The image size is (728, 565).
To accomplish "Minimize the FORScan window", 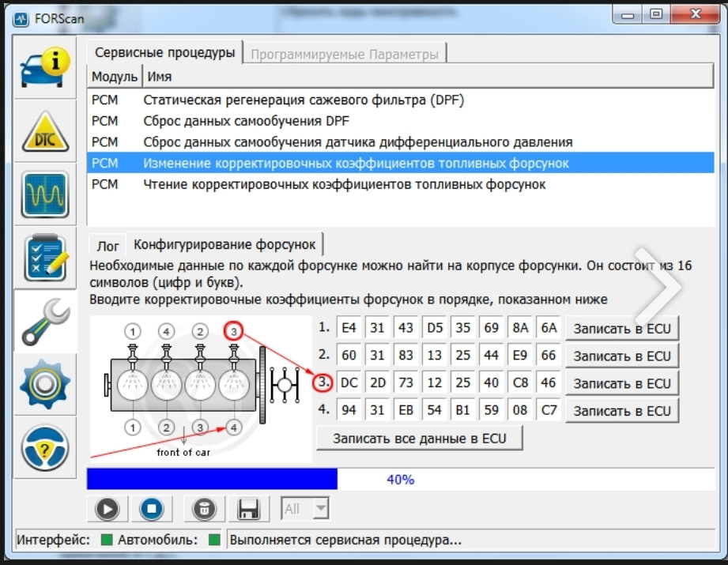I will 628,15.
